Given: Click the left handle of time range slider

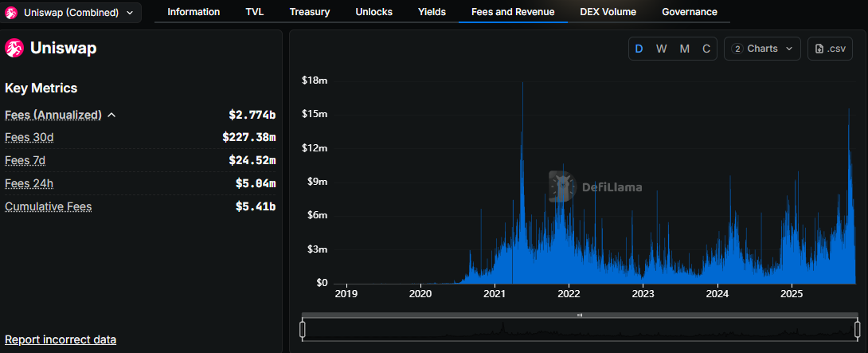Looking at the screenshot, I should pyautogui.click(x=303, y=329).
